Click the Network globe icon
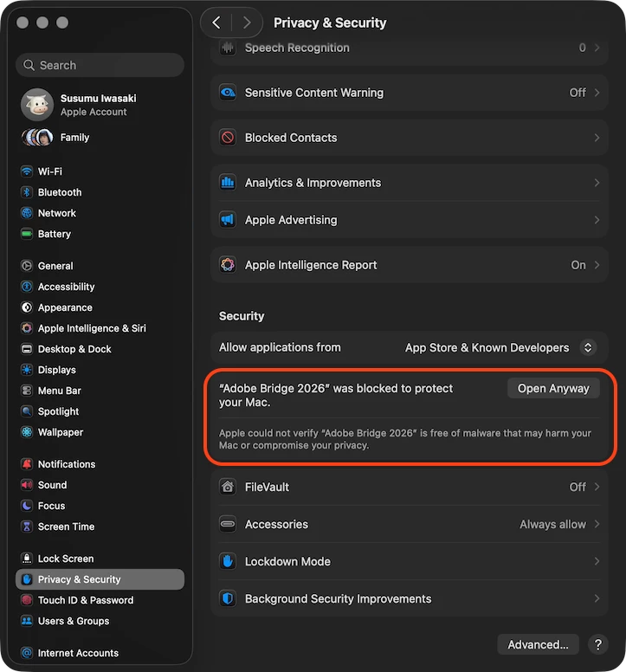The height and width of the screenshot is (672, 626). [x=27, y=213]
